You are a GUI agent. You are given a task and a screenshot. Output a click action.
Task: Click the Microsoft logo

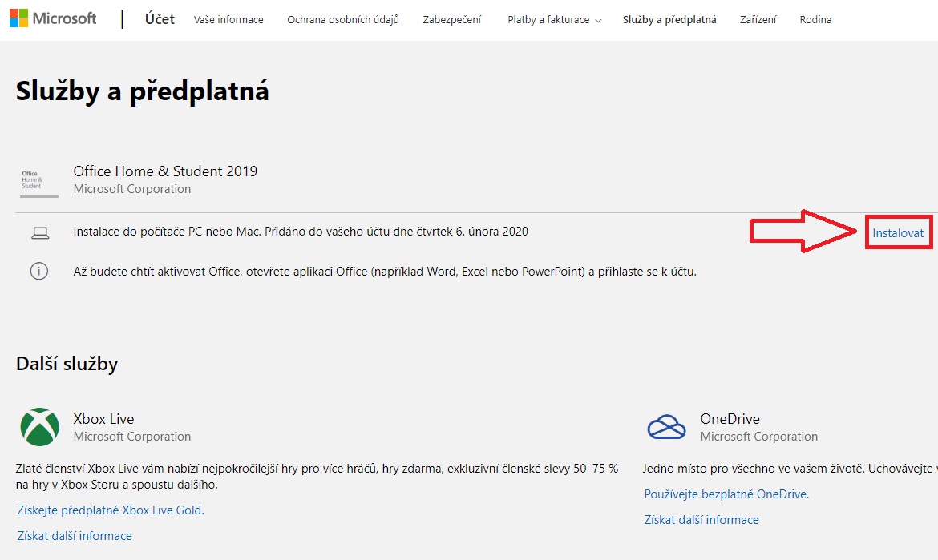click(x=53, y=18)
